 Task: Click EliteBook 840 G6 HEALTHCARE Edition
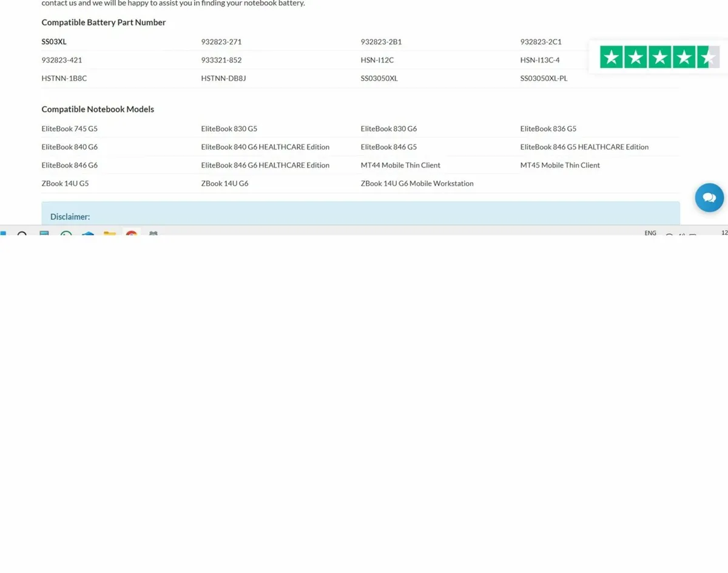point(265,147)
